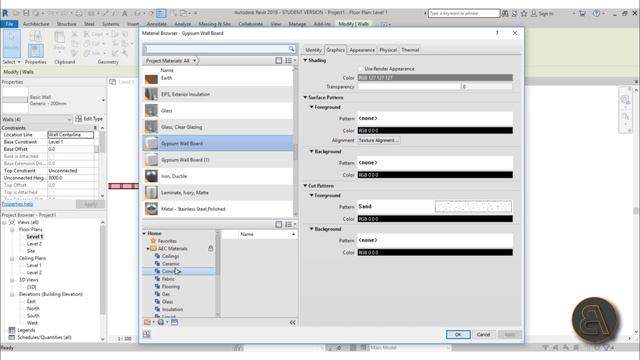The image size is (640, 360).
Task: Open the Flooring library category
Action: (171, 287)
